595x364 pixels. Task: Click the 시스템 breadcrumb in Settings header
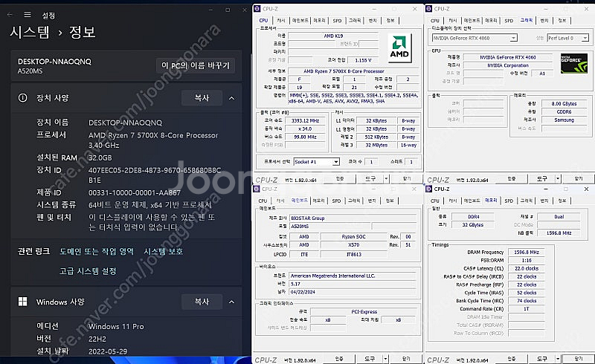[x=30, y=32]
